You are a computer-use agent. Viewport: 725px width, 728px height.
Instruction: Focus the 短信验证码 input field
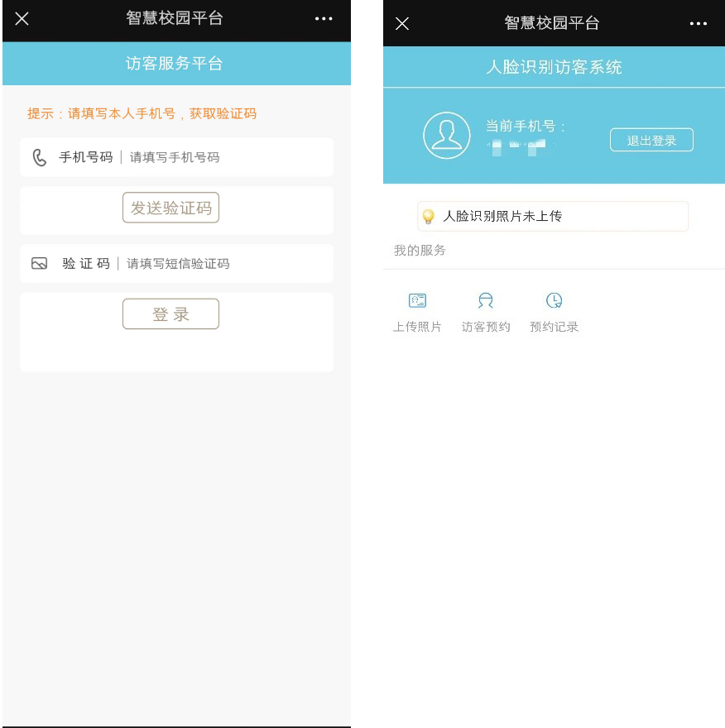tap(176, 264)
